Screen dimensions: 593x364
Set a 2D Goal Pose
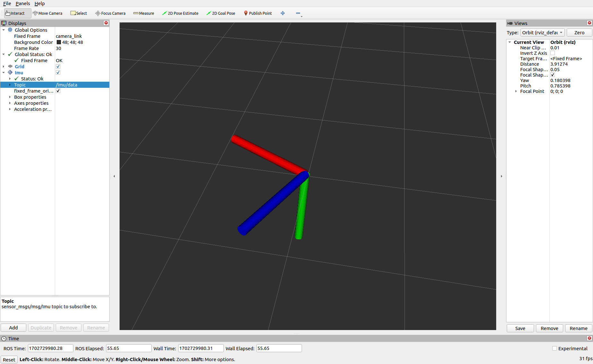click(x=221, y=13)
